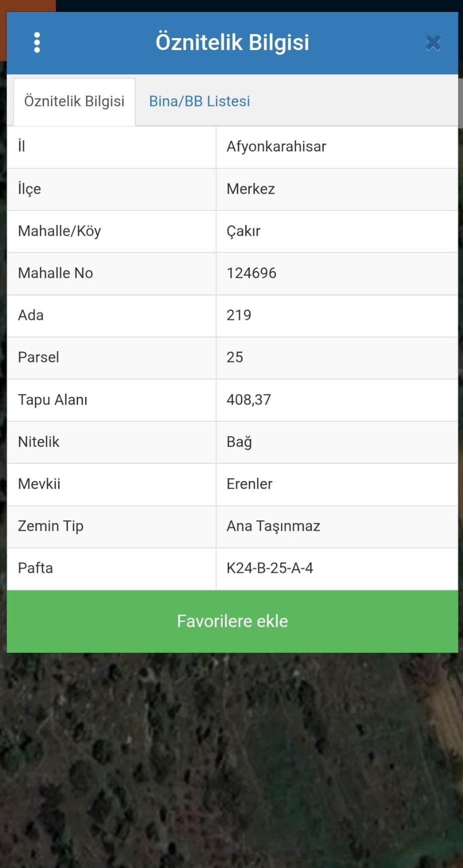Screen dimensions: 463x868
Task: Select the Ana Taşınmaz value
Action: click(273, 526)
